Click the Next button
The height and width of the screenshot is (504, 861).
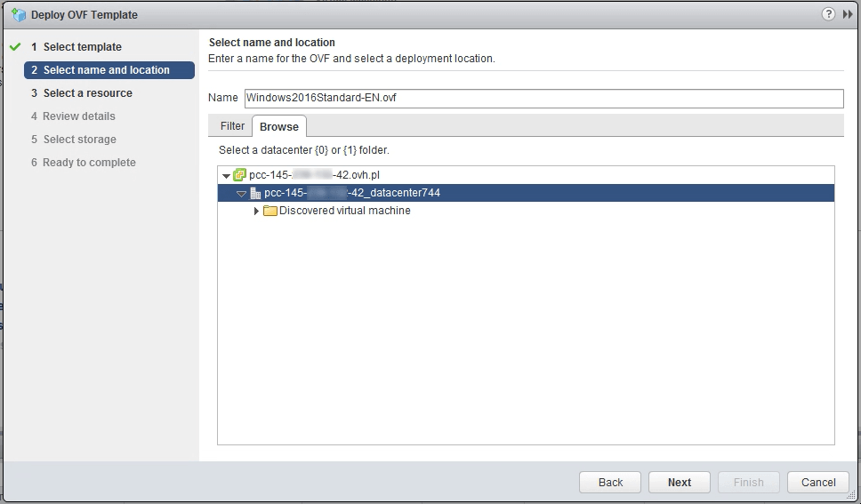pos(680,482)
